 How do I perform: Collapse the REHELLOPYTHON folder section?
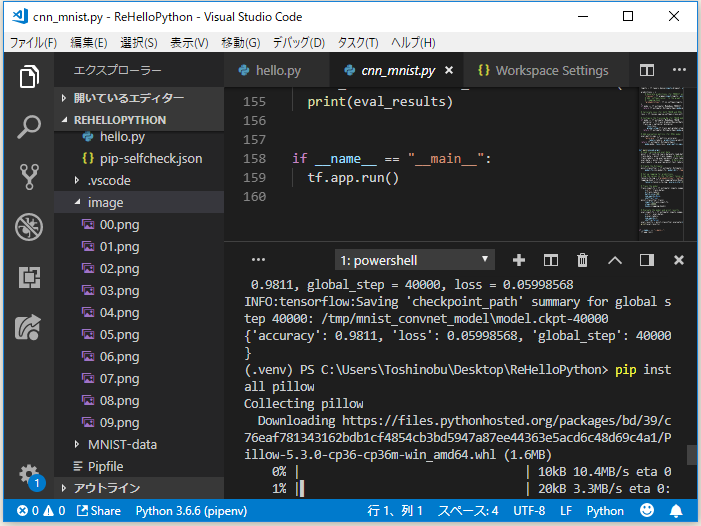[x=139, y=120]
